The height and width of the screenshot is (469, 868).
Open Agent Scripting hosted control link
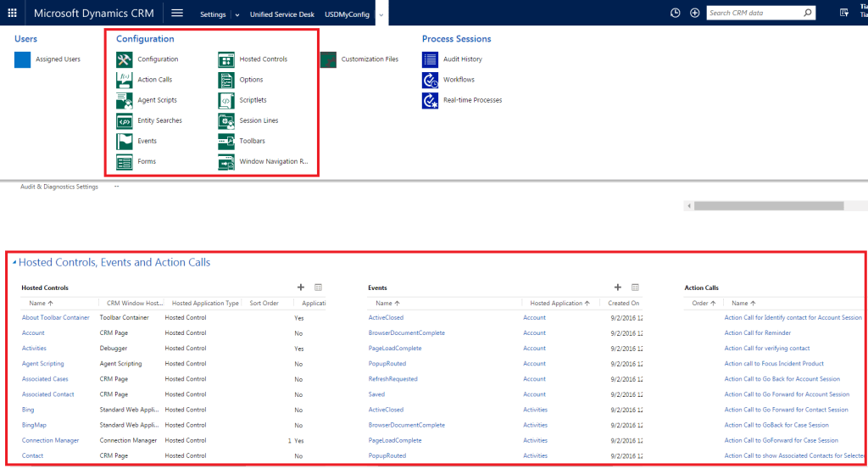coord(42,364)
